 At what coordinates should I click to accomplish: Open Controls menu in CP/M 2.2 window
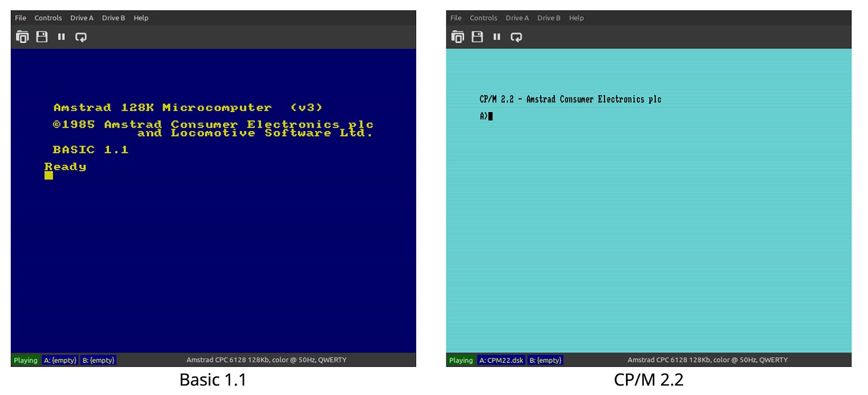point(483,18)
